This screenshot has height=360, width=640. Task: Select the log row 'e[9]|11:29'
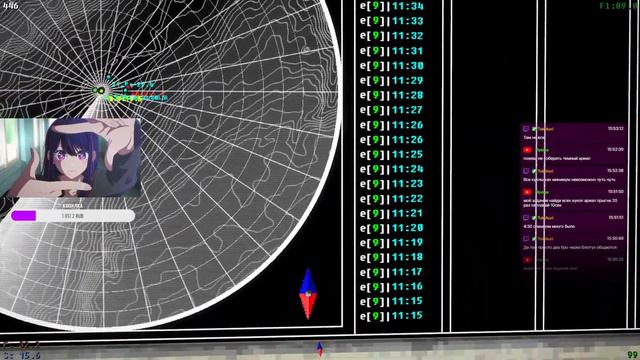click(x=391, y=80)
